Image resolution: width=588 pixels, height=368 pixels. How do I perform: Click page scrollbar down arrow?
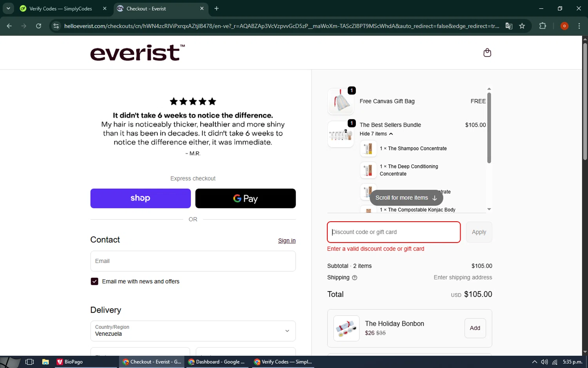(585, 352)
